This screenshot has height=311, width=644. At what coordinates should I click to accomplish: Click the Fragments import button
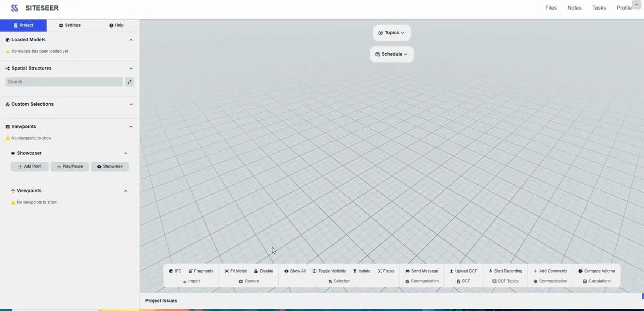pyautogui.click(x=201, y=271)
